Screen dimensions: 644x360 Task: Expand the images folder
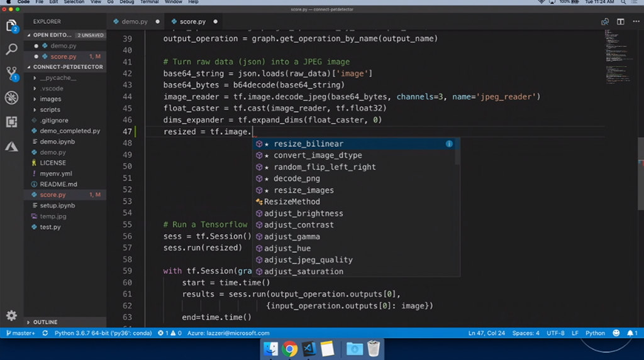click(50, 99)
